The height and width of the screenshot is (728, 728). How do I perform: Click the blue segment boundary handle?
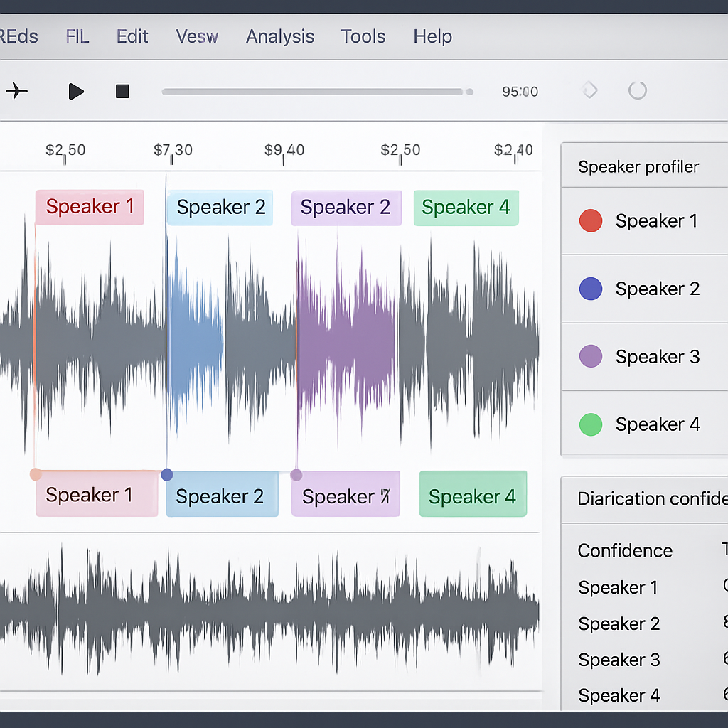166,474
